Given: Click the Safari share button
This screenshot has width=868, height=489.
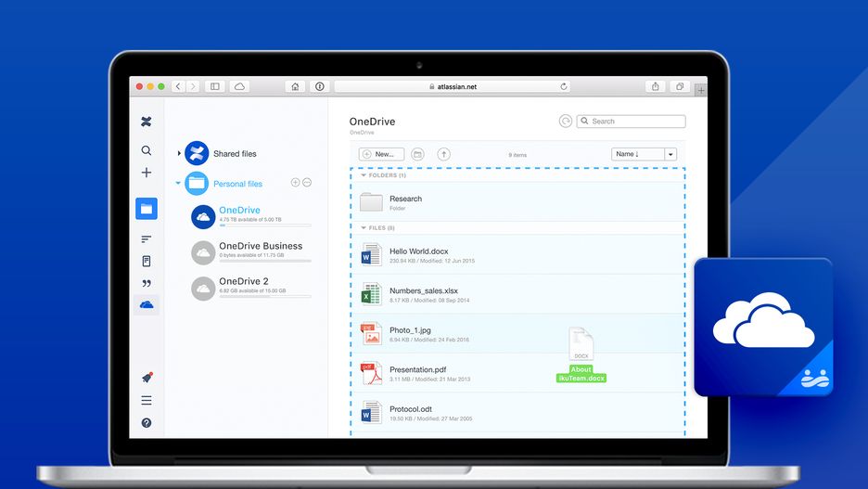Looking at the screenshot, I should pos(656,86).
